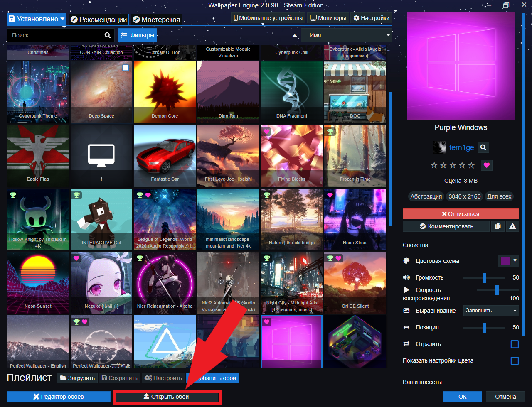Image resolution: width=532 pixels, height=407 pixels.
Task: Click the Открыть обои button
Action: (x=166, y=397)
